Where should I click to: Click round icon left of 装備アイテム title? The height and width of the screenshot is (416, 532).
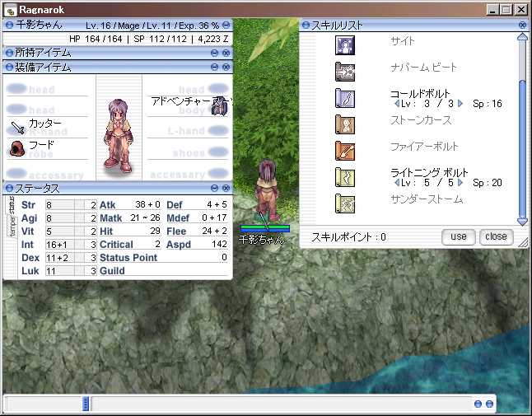10,68
